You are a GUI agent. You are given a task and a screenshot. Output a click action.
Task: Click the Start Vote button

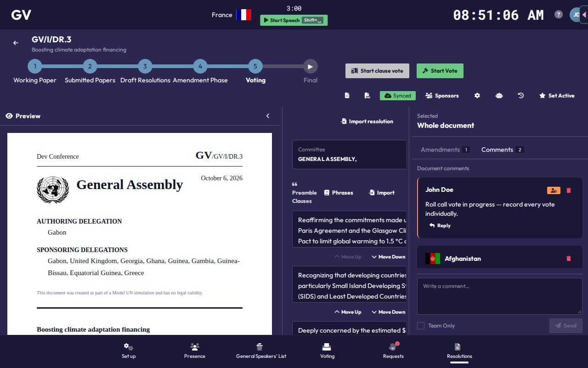pos(440,71)
